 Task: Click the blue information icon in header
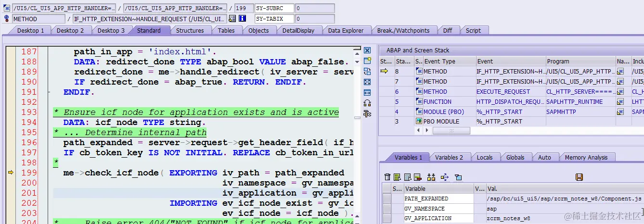(243, 19)
